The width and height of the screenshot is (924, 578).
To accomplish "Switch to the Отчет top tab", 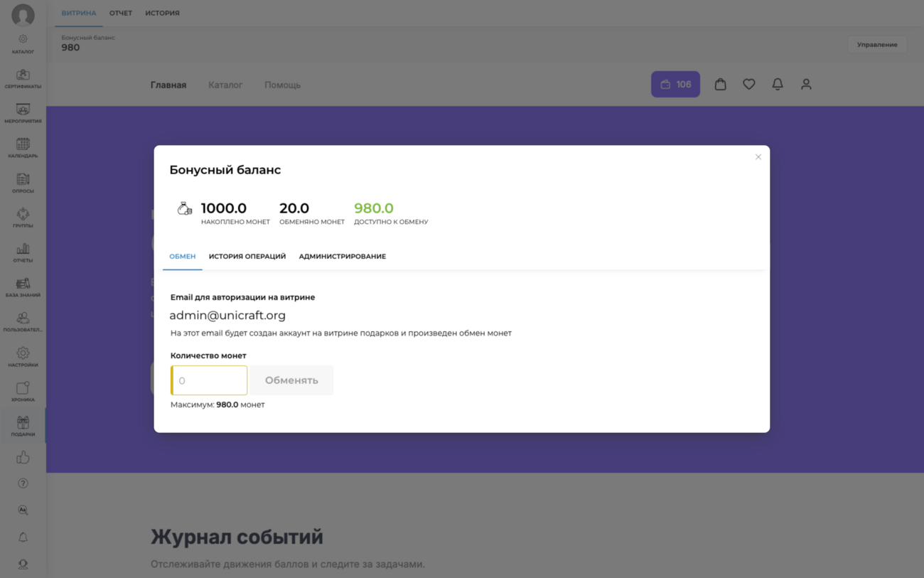I will (121, 13).
